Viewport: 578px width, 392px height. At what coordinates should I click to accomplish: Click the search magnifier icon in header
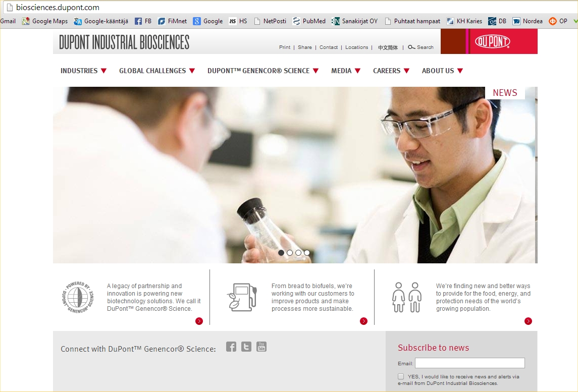pyautogui.click(x=411, y=47)
